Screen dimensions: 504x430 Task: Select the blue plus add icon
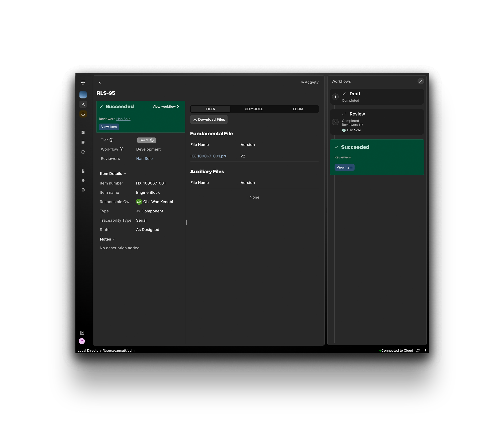point(83,95)
